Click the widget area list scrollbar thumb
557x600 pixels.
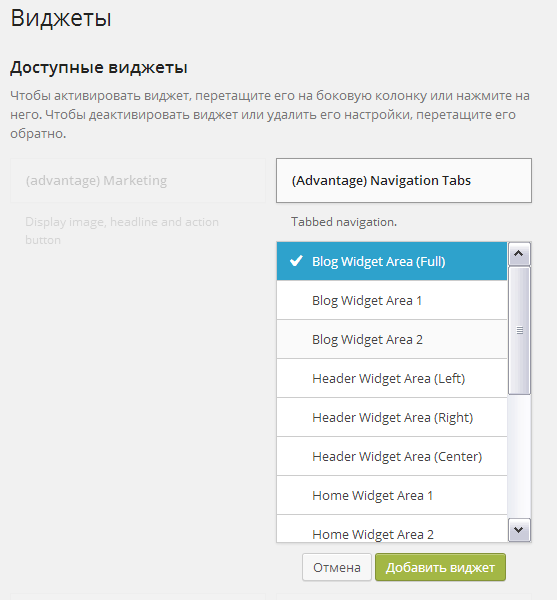(519, 331)
